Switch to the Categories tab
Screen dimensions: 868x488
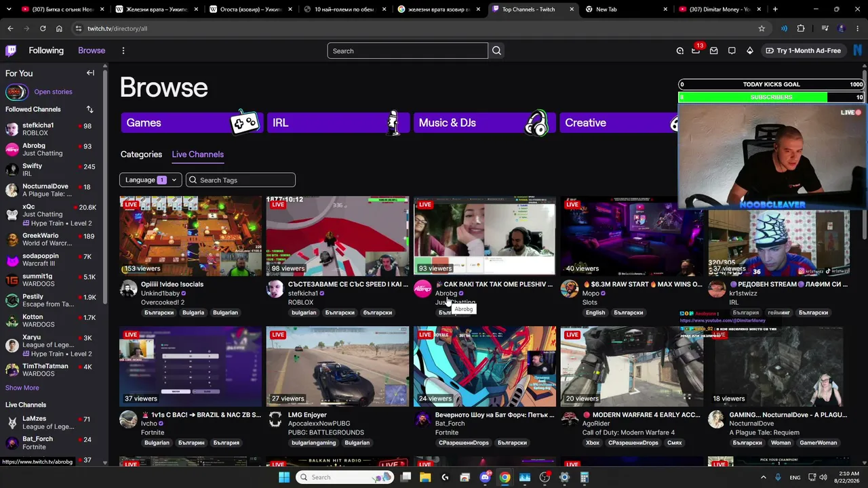[x=141, y=155]
